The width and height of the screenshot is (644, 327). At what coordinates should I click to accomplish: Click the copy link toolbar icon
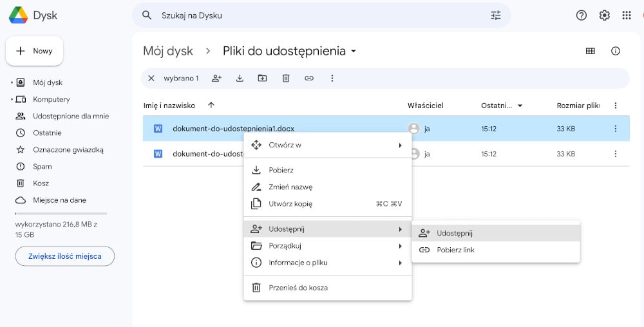point(309,79)
